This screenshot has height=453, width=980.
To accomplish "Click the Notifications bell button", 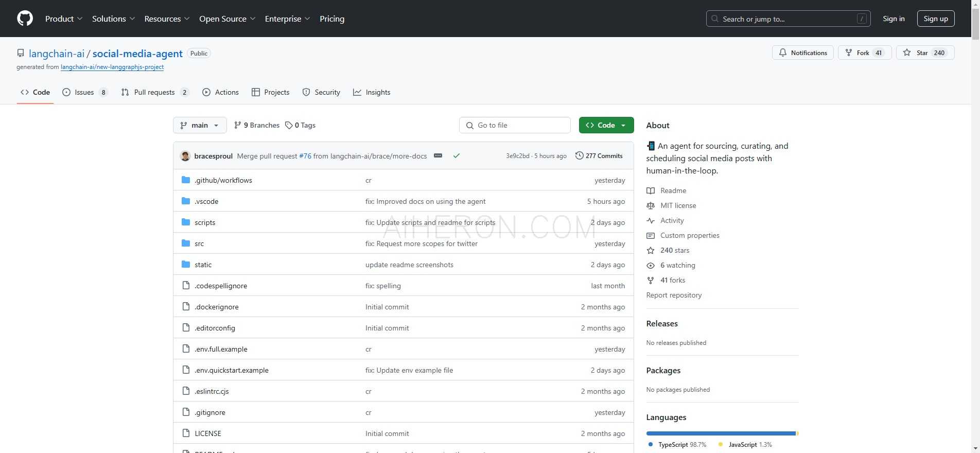I will pos(802,53).
